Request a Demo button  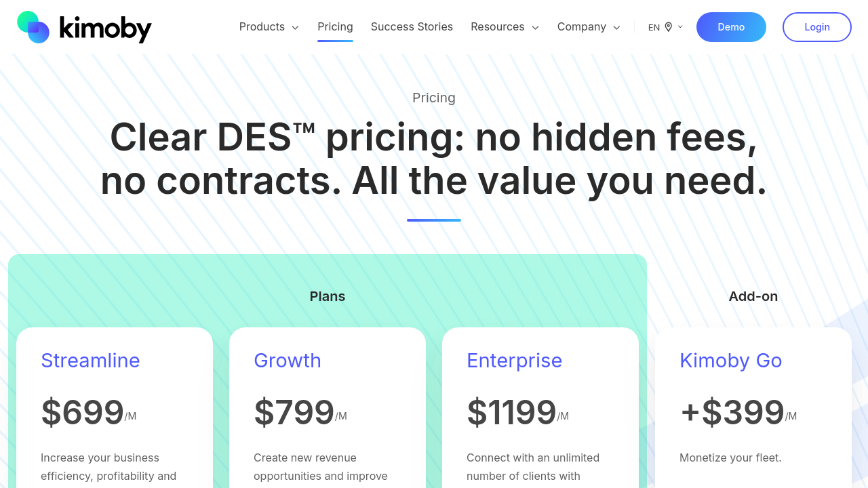(731, 27)
